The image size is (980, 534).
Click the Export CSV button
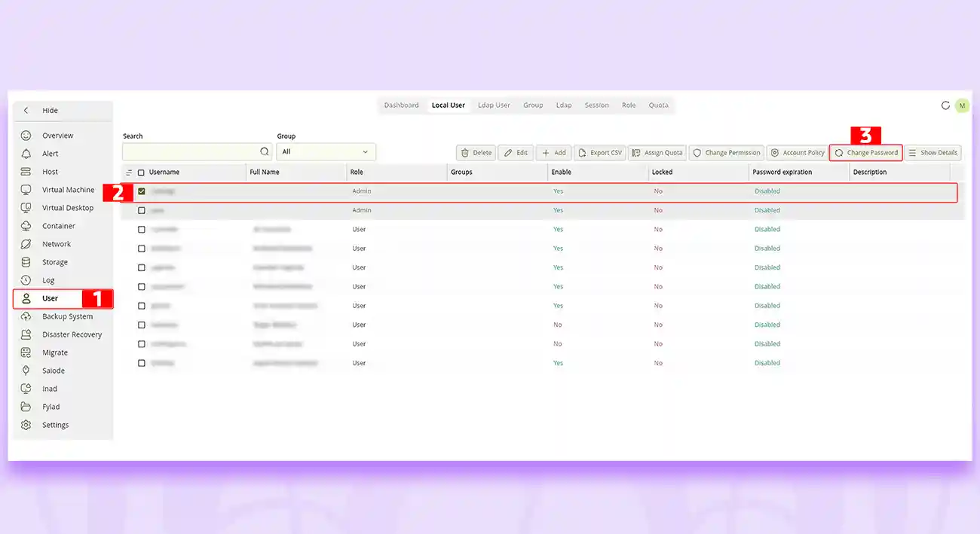pyautogui.click(x=600, y=153)
